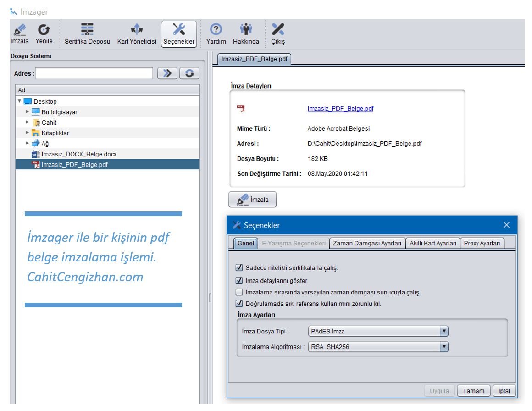Click the address go arrow button

pyautogui.click(x=167, y=73)
